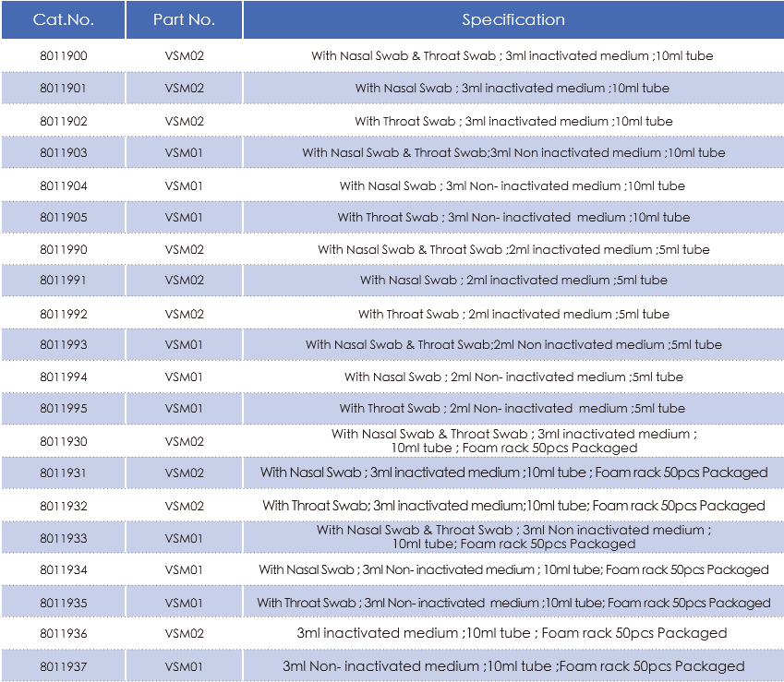
Task: Select catalog number 8011995 cell
Action: click(x=64, y=408)
